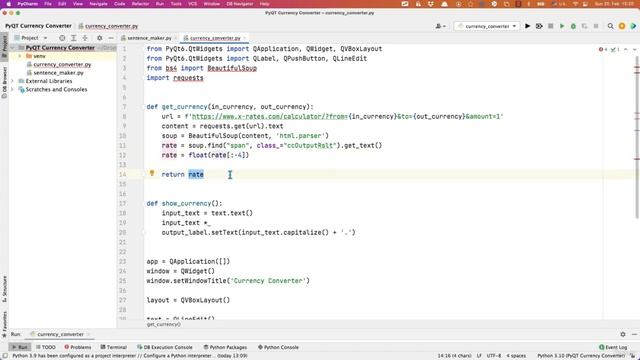Collapse the PyQT Currency Converter root folder
The image size is (640, 360).
click(x=12, y=48)
